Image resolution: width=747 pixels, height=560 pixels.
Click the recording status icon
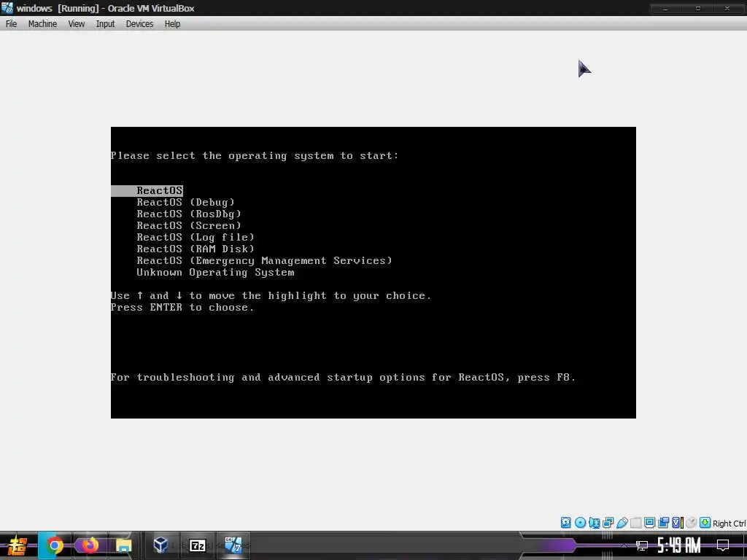coord(663,522)
